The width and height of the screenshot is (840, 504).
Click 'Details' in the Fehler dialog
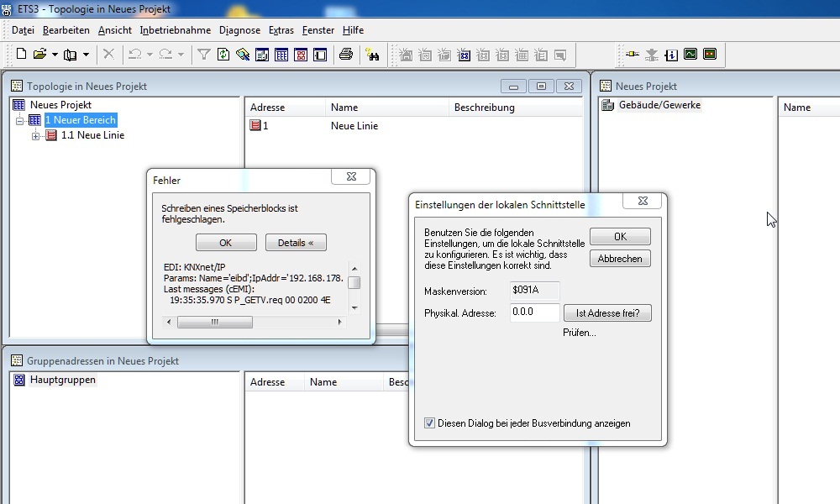[x=295, y=242]
